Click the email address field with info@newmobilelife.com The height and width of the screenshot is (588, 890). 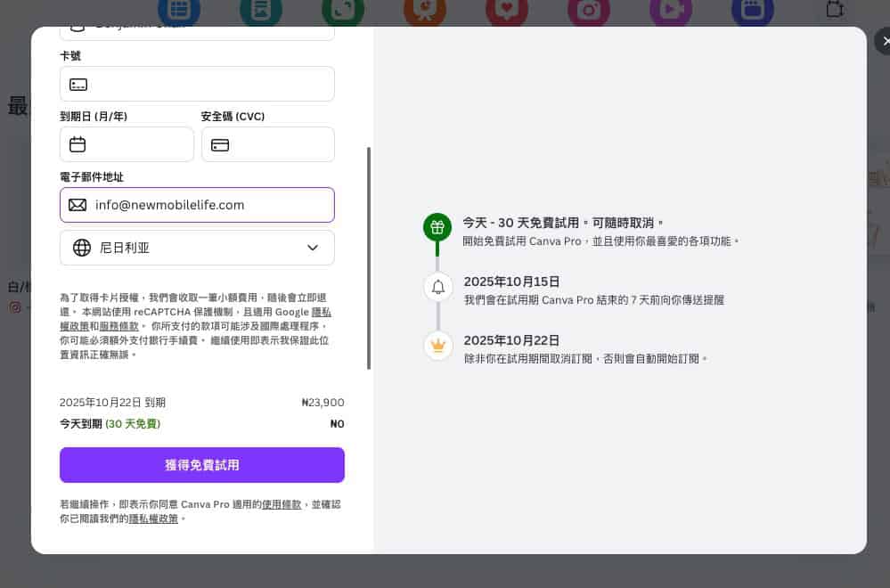coord(209,205)
